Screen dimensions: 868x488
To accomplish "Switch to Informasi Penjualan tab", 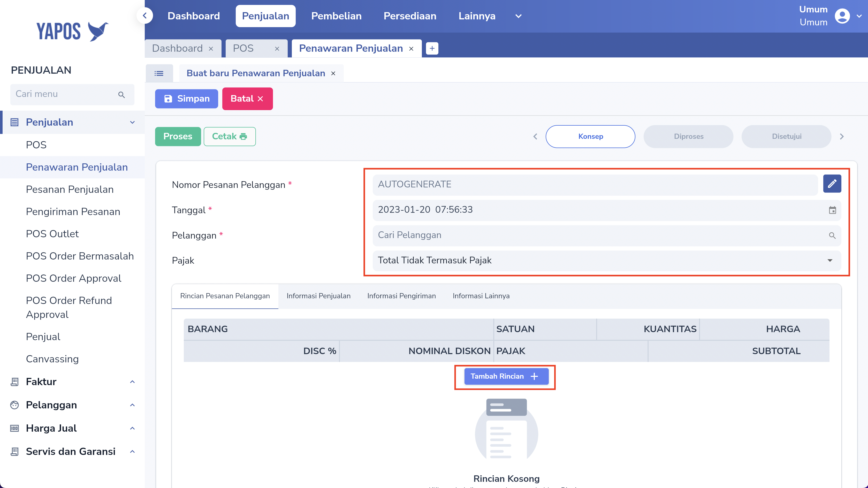I will point(318,296).
